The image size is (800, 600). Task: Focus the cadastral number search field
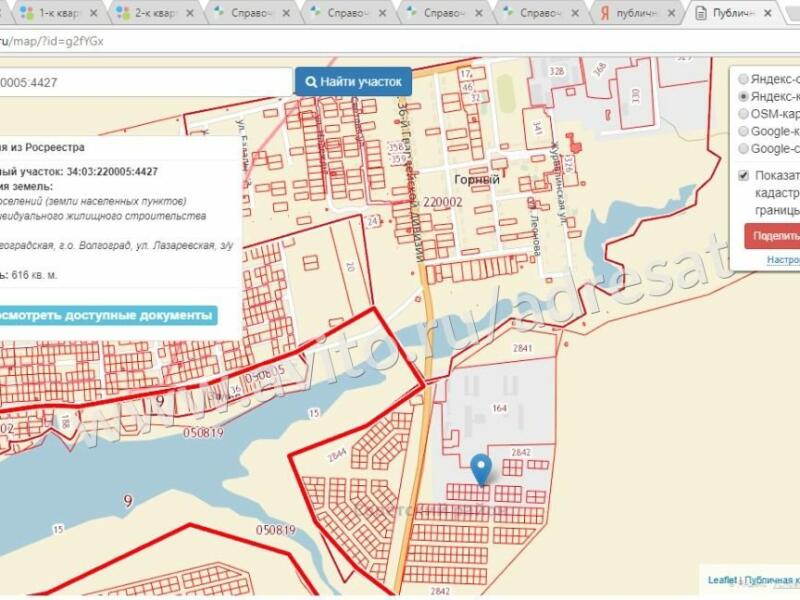point(145,82)
